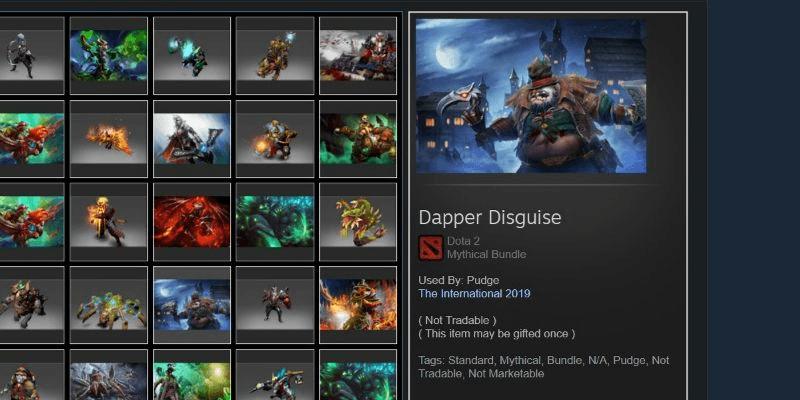Open the grey-blue spider artwork item

click(109, 375)
